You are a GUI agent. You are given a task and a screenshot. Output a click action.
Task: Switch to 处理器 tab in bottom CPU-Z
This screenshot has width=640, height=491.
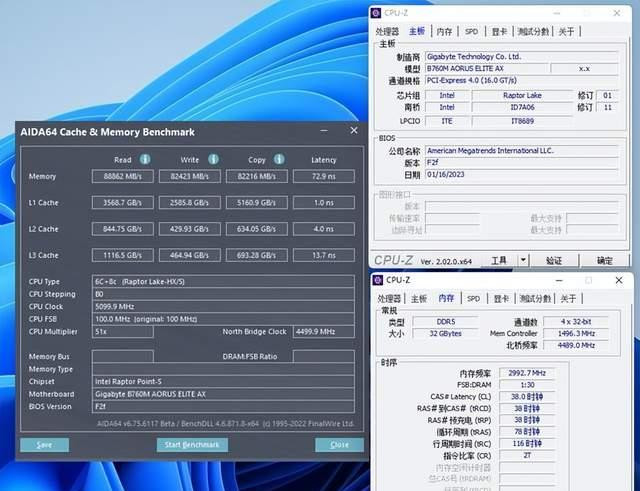389,298
